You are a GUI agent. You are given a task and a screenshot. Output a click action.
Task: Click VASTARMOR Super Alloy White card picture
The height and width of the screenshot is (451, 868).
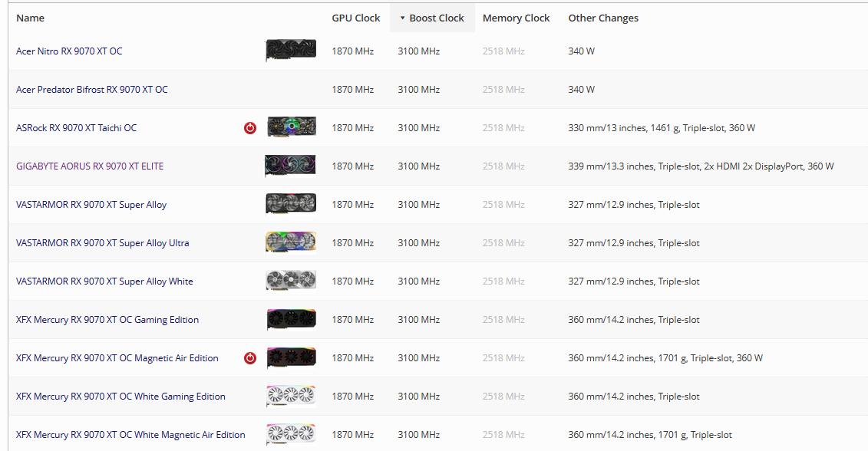(291, 281)
